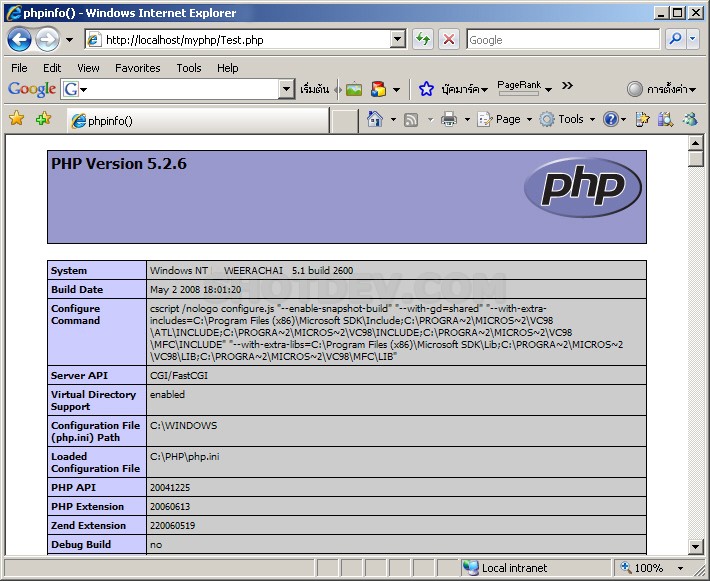Click the Home icon
The width and height of the screenshot is (710, 581).
(x=375, y=119)
